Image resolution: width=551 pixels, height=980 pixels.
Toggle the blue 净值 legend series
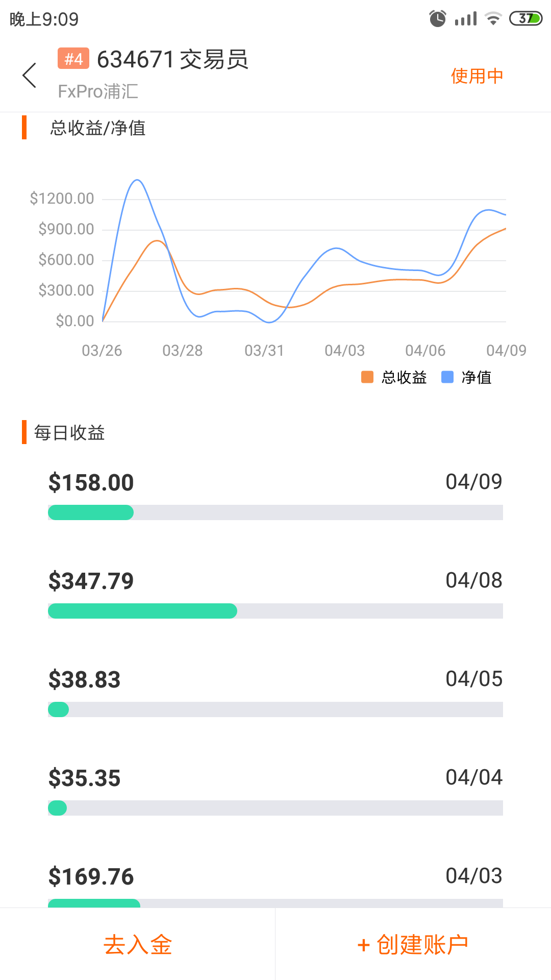[x=466, y=377]
